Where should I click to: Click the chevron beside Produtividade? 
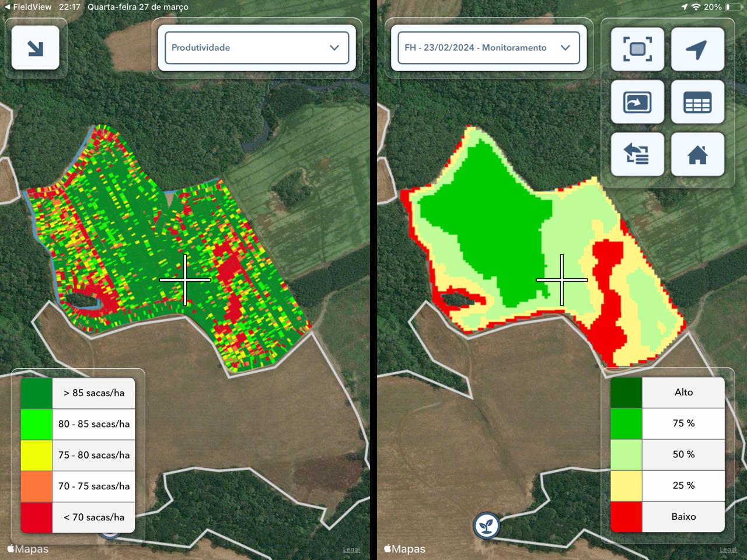pyautogui.click(x=334, y=48)
